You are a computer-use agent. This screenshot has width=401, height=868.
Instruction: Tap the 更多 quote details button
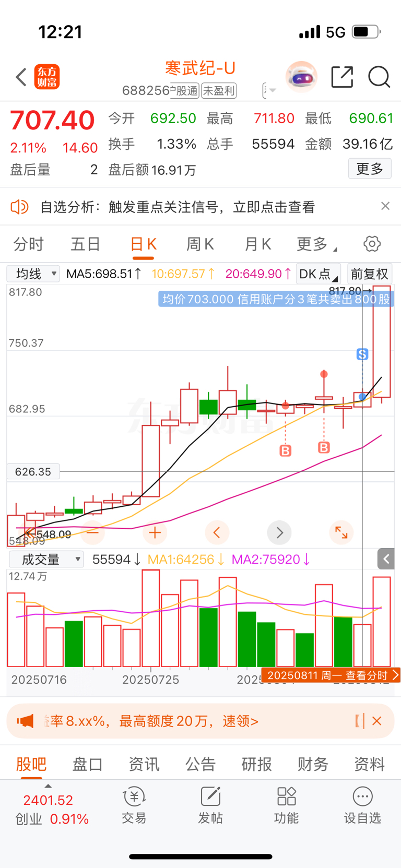(x=370, y=169)
